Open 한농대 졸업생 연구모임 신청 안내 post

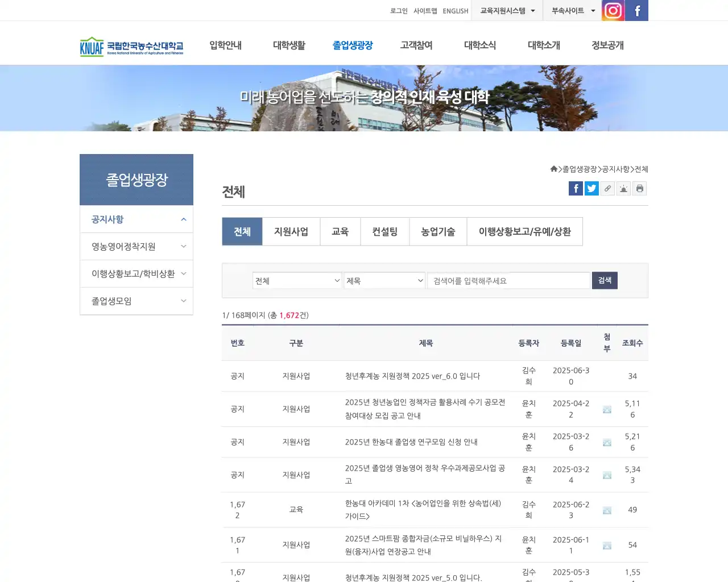point(411,442)
